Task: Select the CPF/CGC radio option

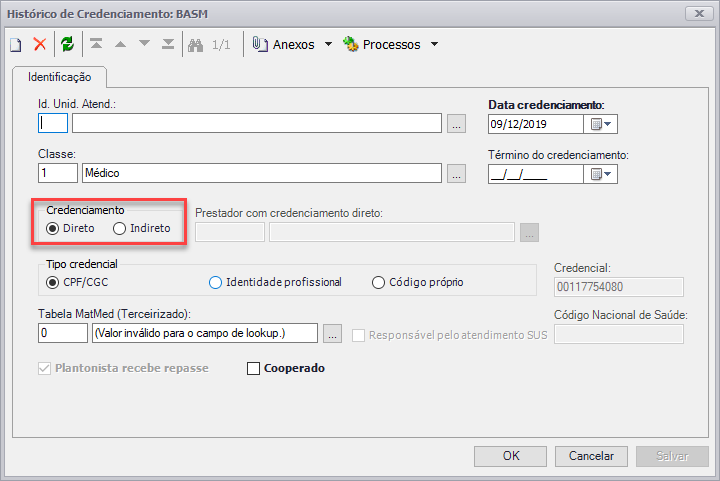Action: [52, 282]
